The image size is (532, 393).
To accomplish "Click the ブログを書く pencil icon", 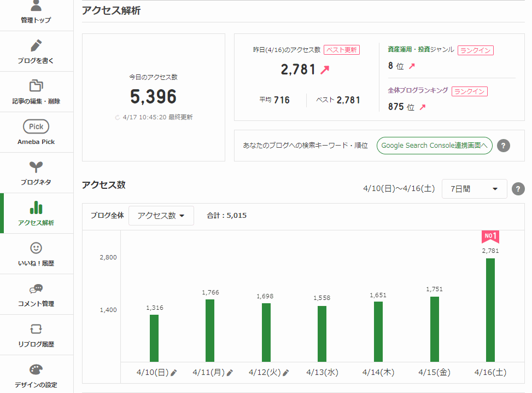I will pyautogui.click(x=36, y=45).
